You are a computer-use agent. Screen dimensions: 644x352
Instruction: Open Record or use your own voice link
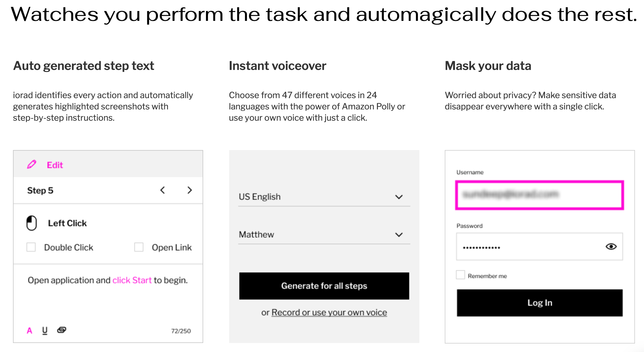[329, 312]
